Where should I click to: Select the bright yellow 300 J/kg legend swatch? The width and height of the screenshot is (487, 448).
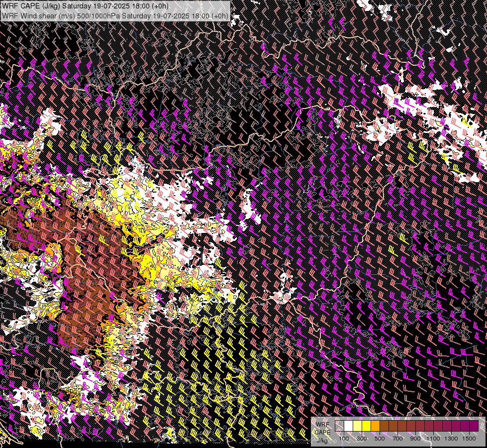pyautogui.click(x=367, y=426)
